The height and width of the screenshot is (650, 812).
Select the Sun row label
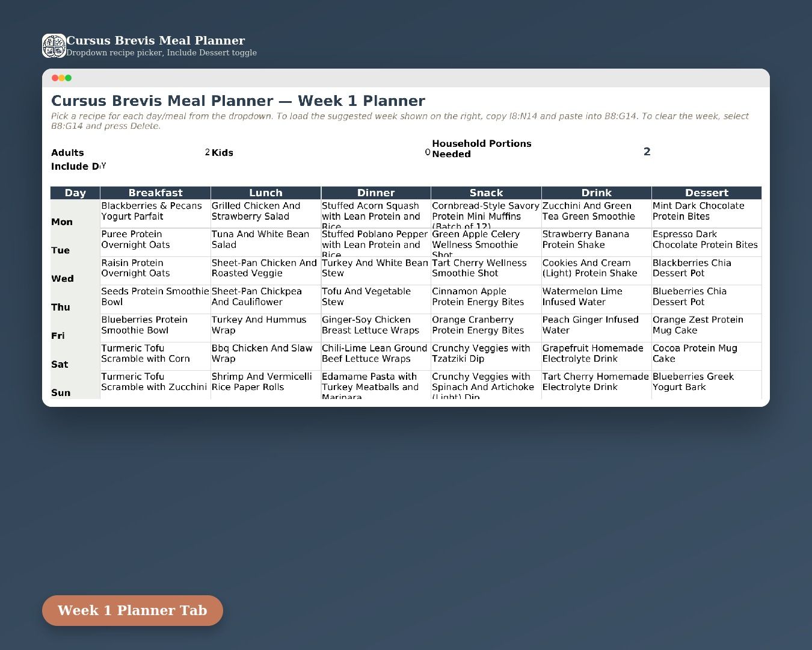tap(75, 385)
